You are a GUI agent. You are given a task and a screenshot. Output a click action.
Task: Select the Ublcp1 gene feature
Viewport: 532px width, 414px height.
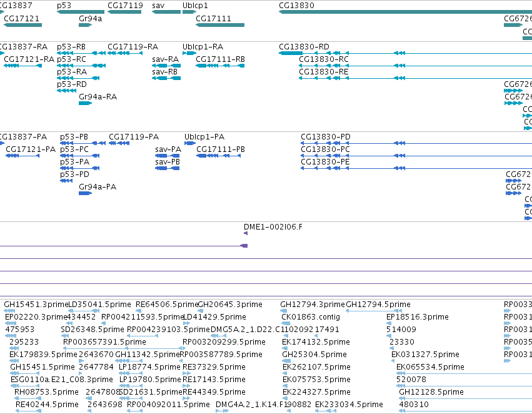pyautogui.click(x=189, y=12)
